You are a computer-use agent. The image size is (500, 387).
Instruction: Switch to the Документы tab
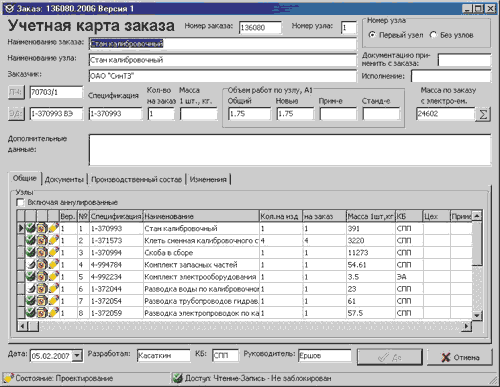(x=64, y=179)
